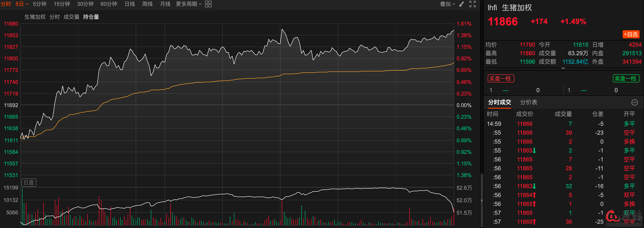Select the 60分钟 chart period

pos(109,4)
